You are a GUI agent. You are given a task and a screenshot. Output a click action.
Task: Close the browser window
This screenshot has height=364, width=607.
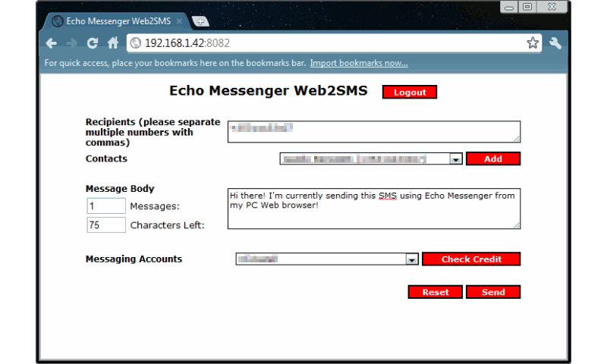click(x=552, y=7)
